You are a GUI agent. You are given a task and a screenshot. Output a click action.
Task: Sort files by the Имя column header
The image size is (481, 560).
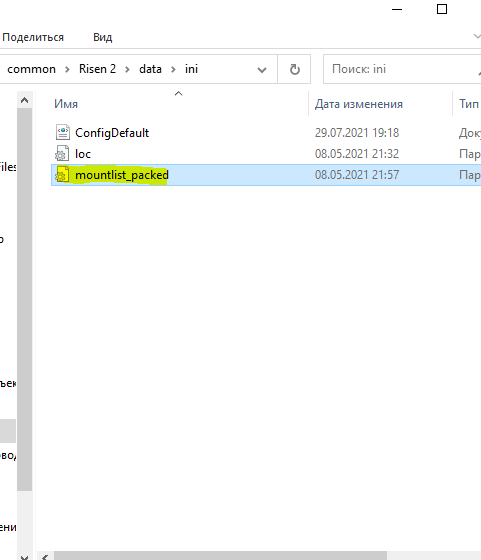(x=179, y=104)
